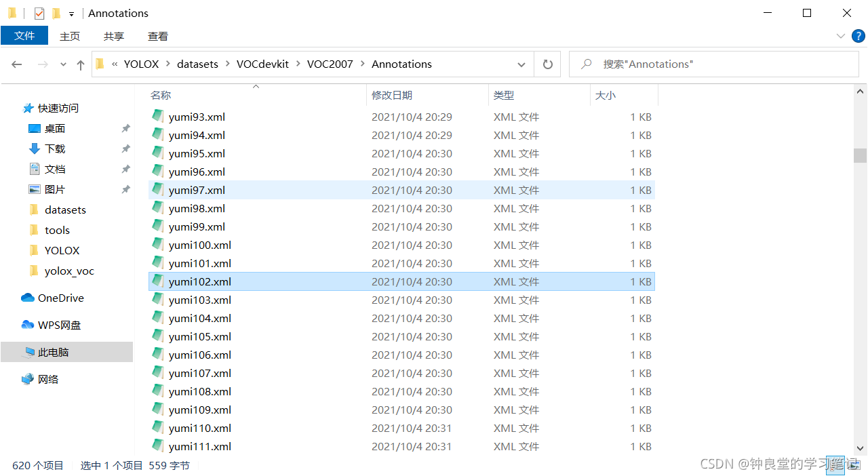Open 桌面 in the navigation pane
This screenshot has width=868, height=476.
(x=55, y=128)
